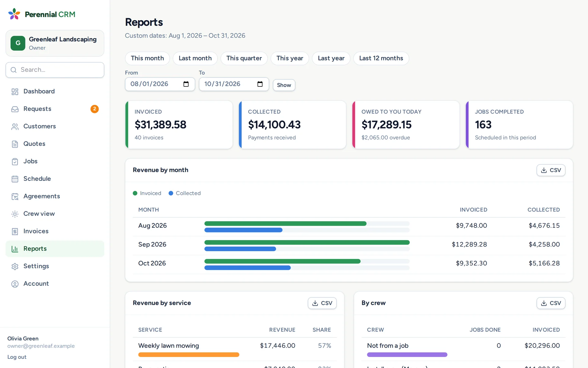Image resolution: width=588 pixels, height=368 pixels.
Task: Select the Last month date range
Action: coord(195,58)
